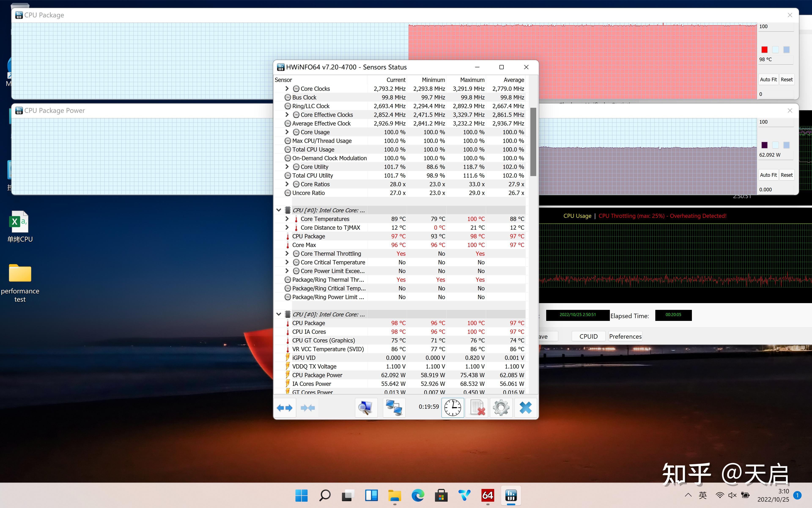Open Microsoft Store from taskbar

click(x=441, y=495)
